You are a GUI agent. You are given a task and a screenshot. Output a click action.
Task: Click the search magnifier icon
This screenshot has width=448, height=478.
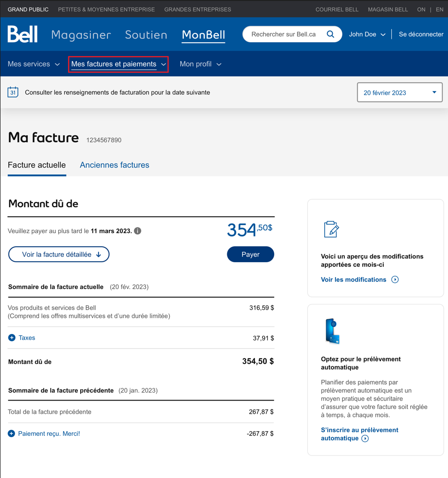[330, 34]
